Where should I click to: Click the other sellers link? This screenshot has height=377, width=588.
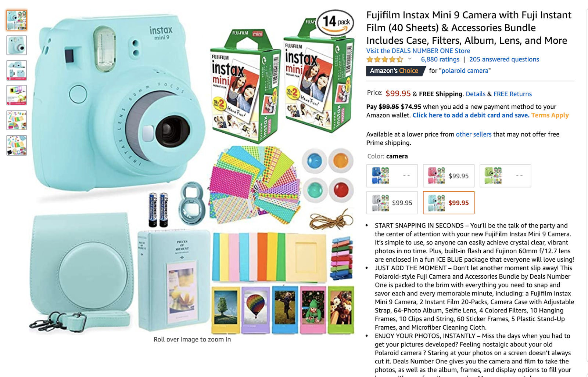click(473, 134)
